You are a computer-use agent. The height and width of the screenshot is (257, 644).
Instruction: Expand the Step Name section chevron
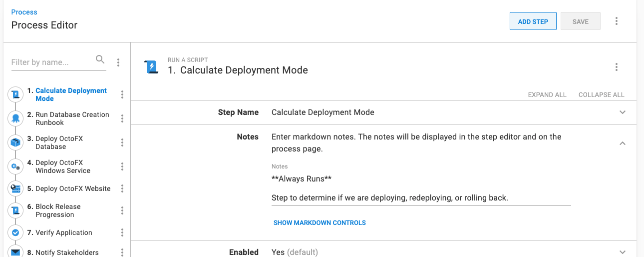point(623,112)
